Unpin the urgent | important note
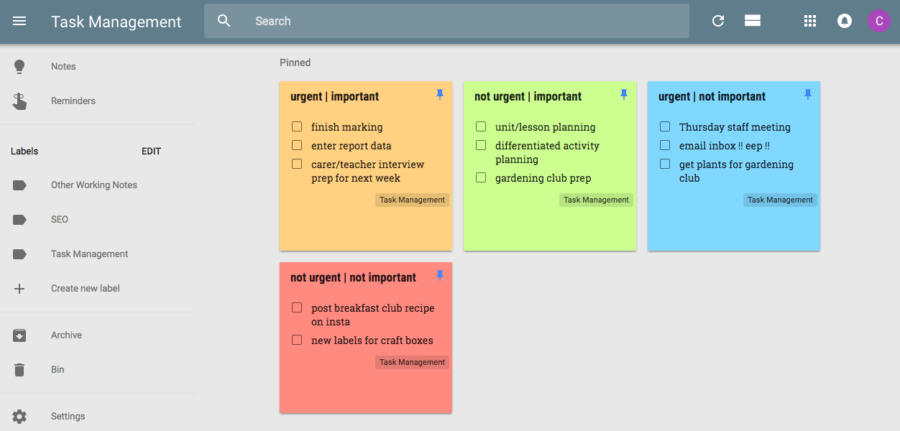Screen dimensions: 900x431 click(x=440, y=95)
